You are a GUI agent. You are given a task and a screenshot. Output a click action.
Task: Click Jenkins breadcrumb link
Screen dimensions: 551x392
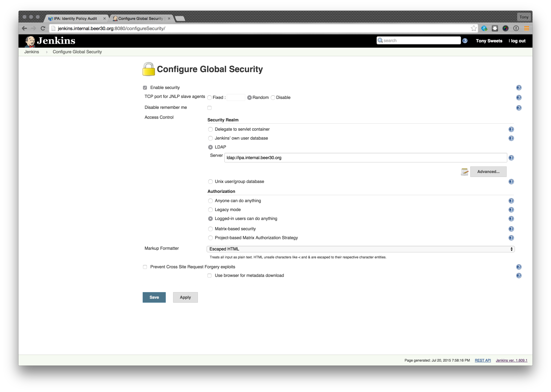point(31,52)
